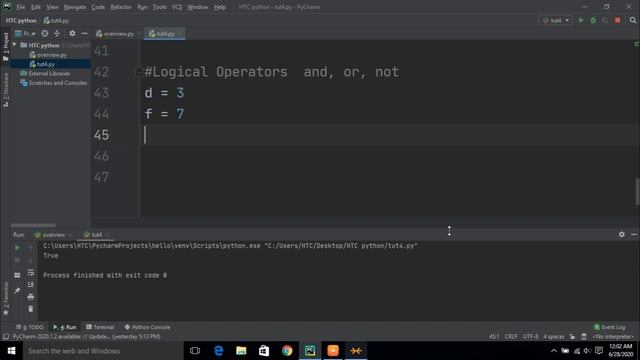This screenshot has height=360, width=640.
Task: Click the line 42 comment fold marker
Action: point(139,72)
